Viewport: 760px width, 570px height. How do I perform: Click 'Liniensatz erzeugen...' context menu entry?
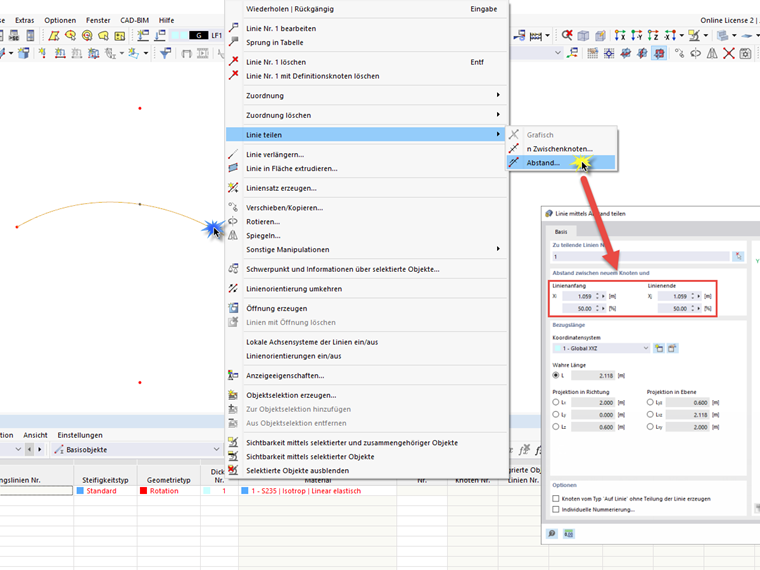(x=367, y=188)
